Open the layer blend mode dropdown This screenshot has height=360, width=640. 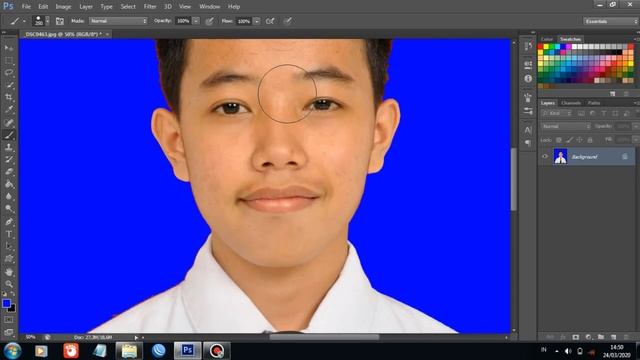pyautogui.click(x=566, y=127)
